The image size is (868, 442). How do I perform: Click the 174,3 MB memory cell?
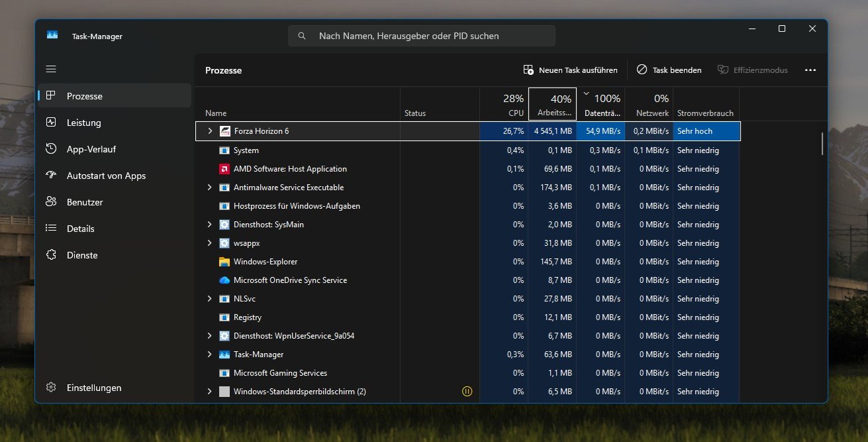coord(553,188)
